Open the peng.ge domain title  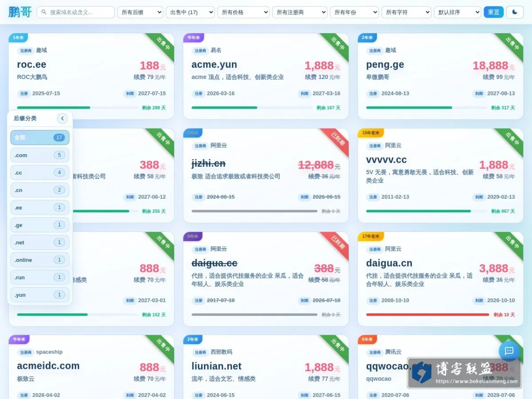coord(385,65)
